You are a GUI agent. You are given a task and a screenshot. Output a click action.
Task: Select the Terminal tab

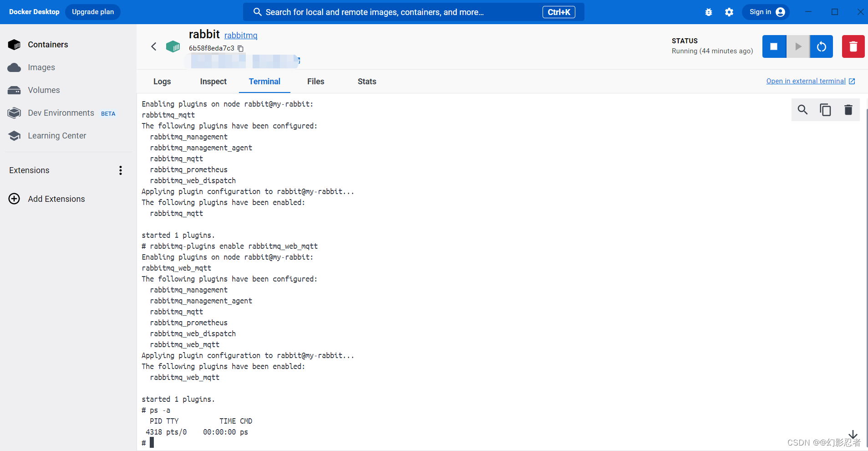pos(264,82)
